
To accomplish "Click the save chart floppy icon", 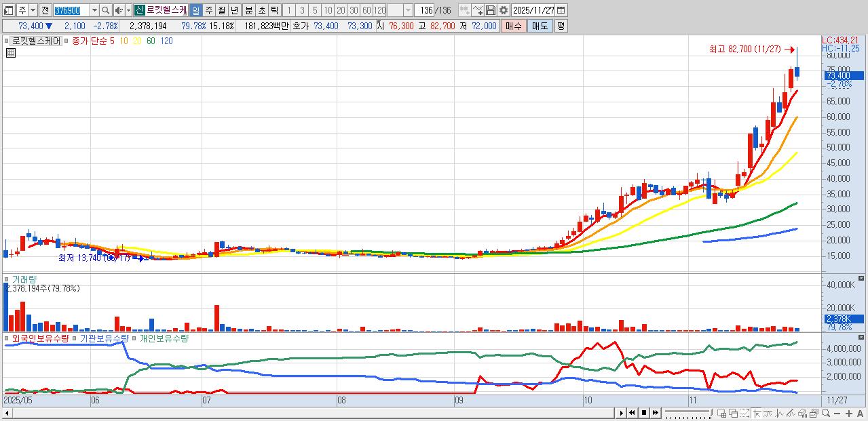I will click(x=490, y=10).
